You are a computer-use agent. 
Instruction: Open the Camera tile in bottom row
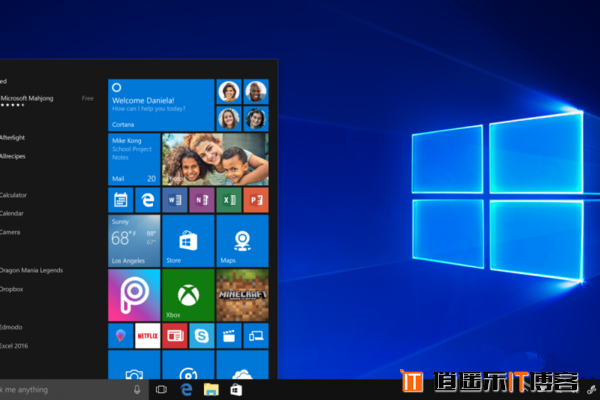(x=134, y=365)
